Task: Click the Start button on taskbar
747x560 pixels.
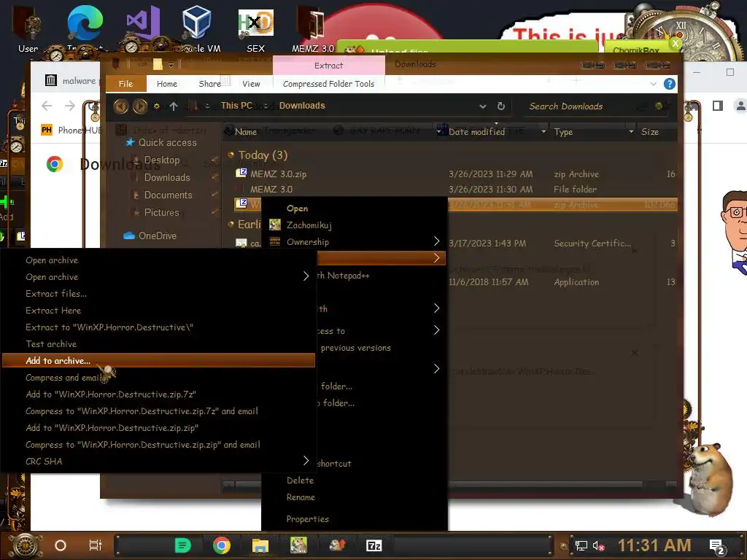Action: pos(26,545)
